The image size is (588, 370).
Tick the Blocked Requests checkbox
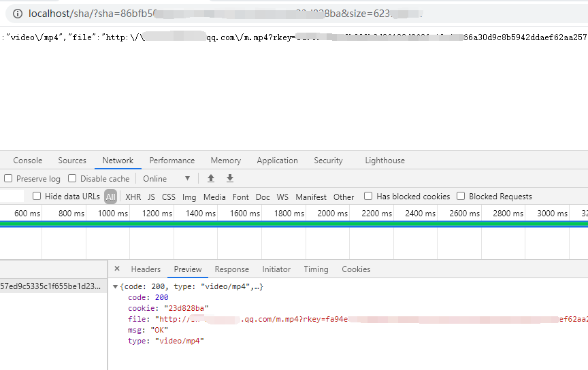point(461,197)
